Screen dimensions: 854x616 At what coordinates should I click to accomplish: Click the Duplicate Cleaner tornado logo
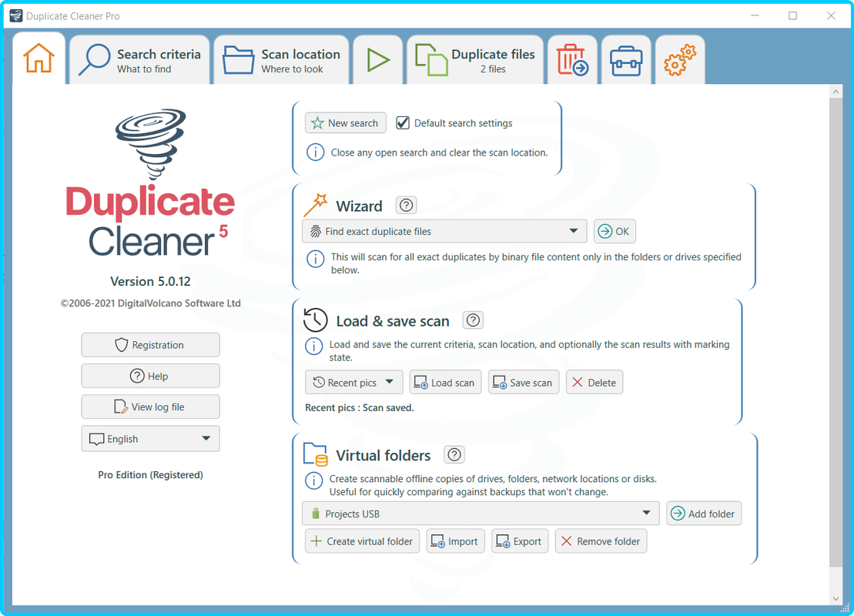click(150, 145)
